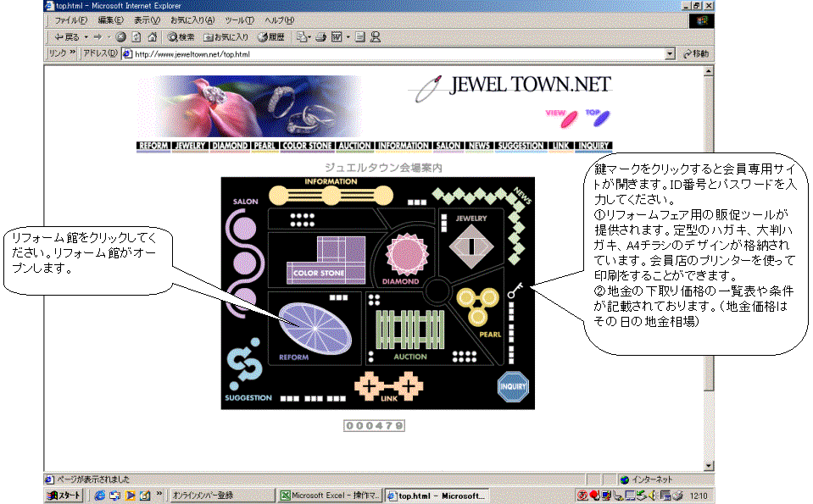Click the AUCTION navigation bar link

coord(354,146)
